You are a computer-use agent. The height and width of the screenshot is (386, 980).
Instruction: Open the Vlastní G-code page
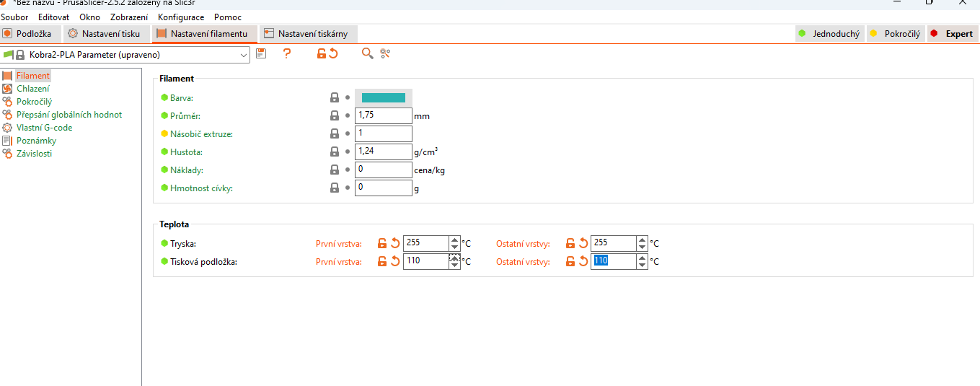point(44,128)
